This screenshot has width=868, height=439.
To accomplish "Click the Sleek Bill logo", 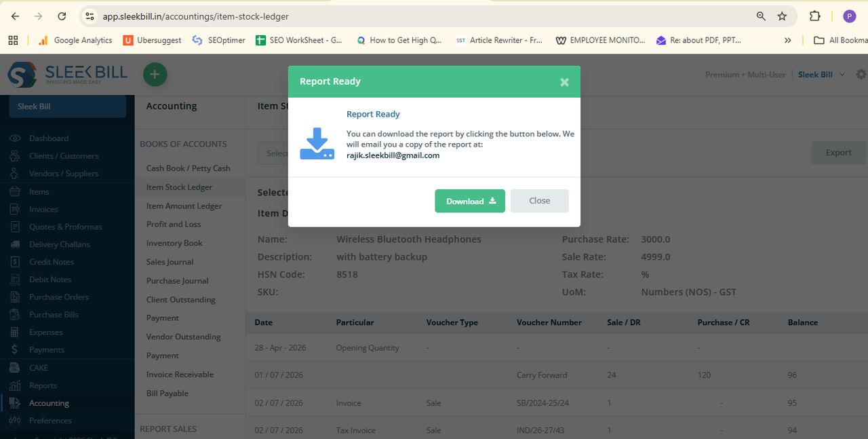I will [67, 75].
